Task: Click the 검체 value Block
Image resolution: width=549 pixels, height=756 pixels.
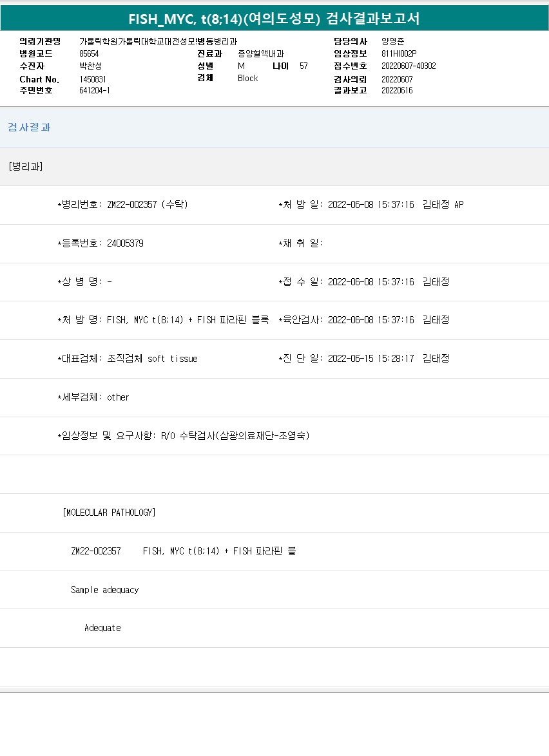Action: [247, 79]
